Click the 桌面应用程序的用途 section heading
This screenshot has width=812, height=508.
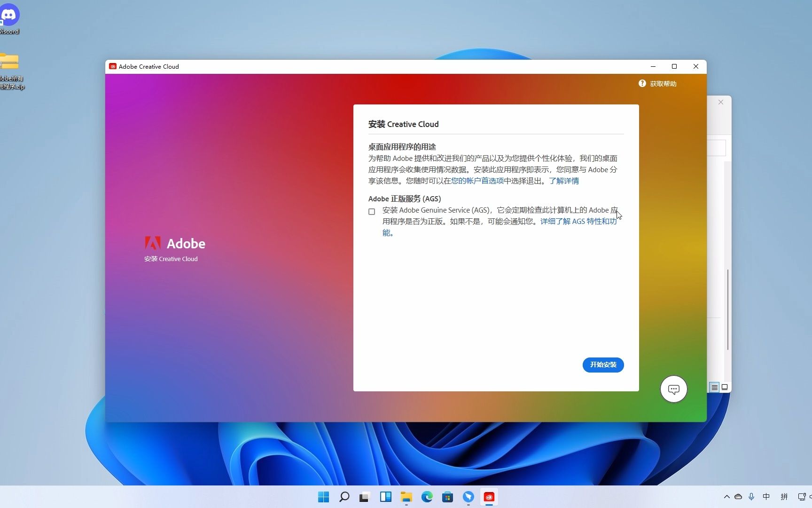(402, 147)
